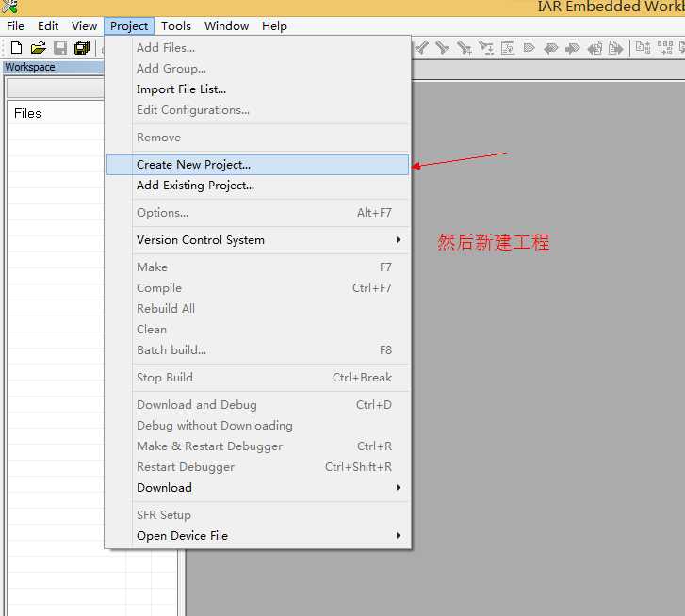Choose Create New Project... from menu
Screen dimensions: 685x616
(x=257, y=165)
